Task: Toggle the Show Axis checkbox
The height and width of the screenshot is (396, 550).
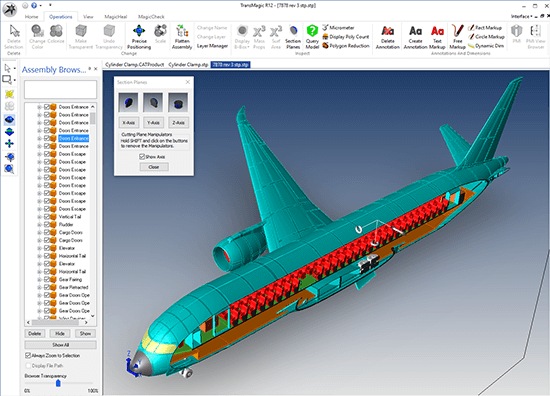Action: coord(142,157)
